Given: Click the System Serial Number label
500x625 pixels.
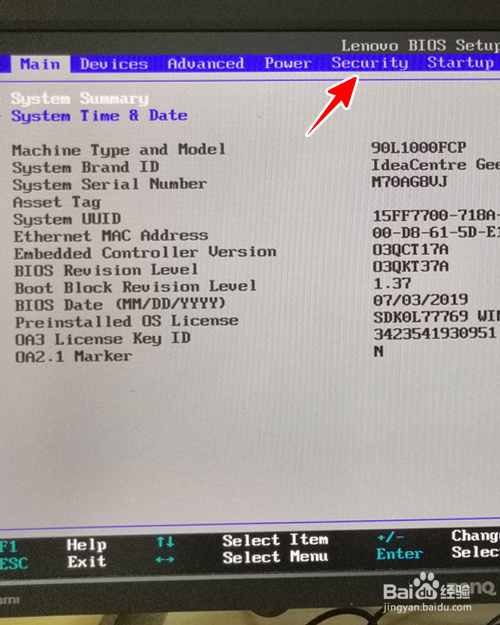Looking at the screenshot, I should pos(110,185).
